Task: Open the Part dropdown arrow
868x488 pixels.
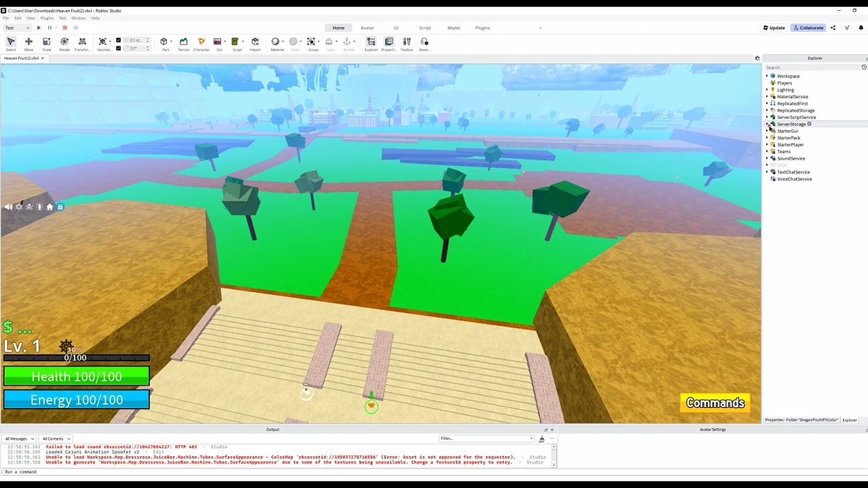Action: coord(172,41)
